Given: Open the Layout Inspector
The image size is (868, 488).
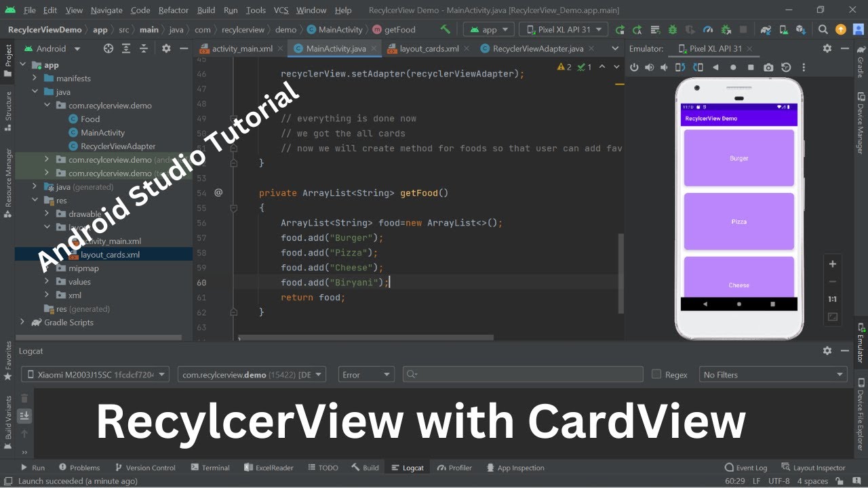Looking at the screenshot, I should [x=813, y=468].
